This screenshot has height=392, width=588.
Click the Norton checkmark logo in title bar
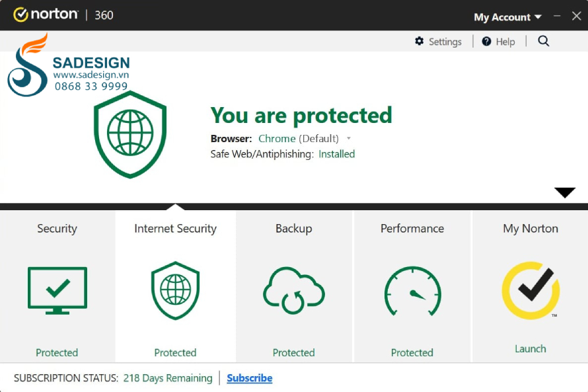[20, 15]
